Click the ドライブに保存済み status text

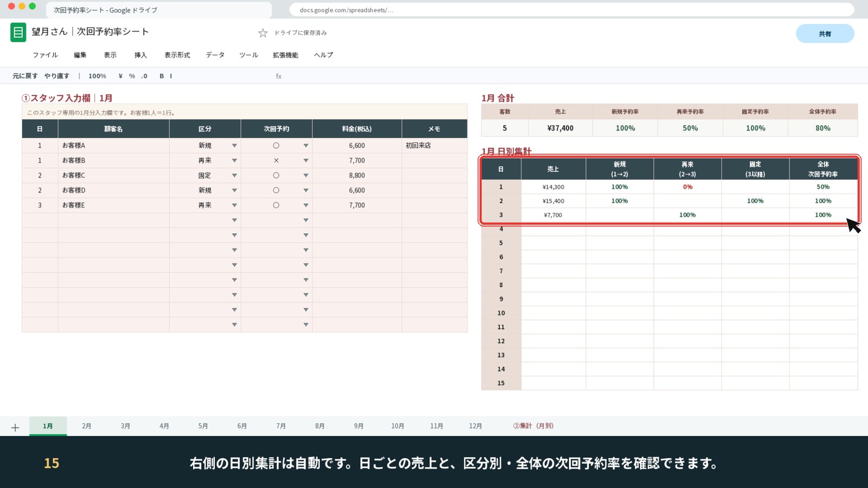[301, 33]
